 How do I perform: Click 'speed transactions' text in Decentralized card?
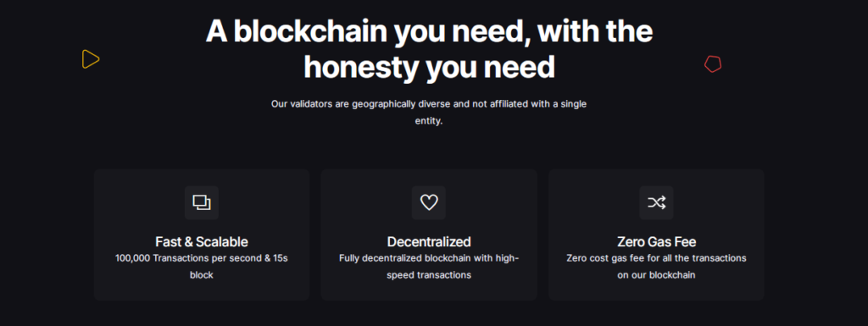pos(429,274)
